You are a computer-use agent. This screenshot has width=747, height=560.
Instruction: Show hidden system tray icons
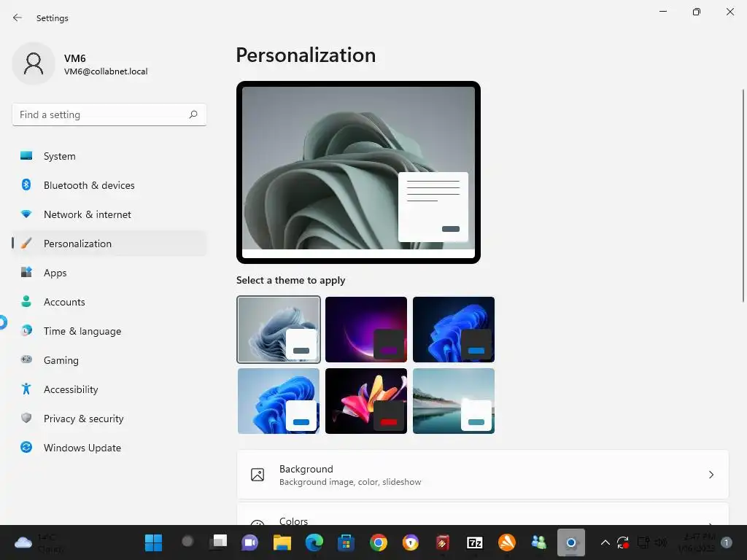[x=605, y=542]
